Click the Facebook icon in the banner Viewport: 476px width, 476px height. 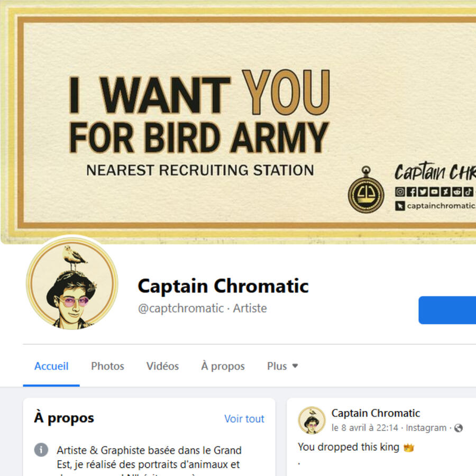[411, 192]
